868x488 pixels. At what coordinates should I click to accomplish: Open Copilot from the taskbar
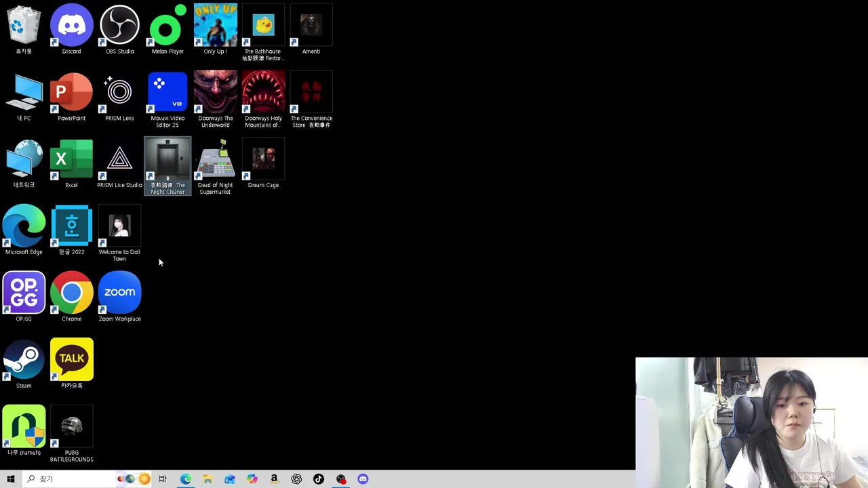[x=252, y=479]
